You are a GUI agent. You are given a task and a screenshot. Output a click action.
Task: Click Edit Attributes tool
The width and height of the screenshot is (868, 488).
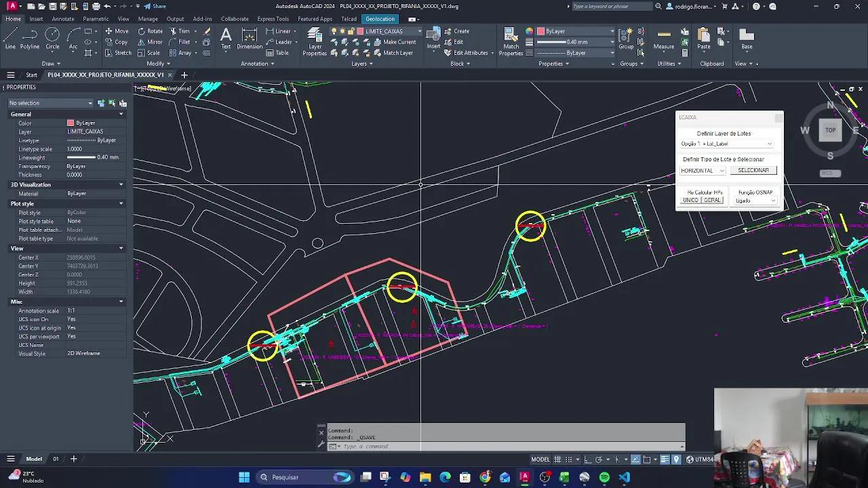[x=467, y=53]
